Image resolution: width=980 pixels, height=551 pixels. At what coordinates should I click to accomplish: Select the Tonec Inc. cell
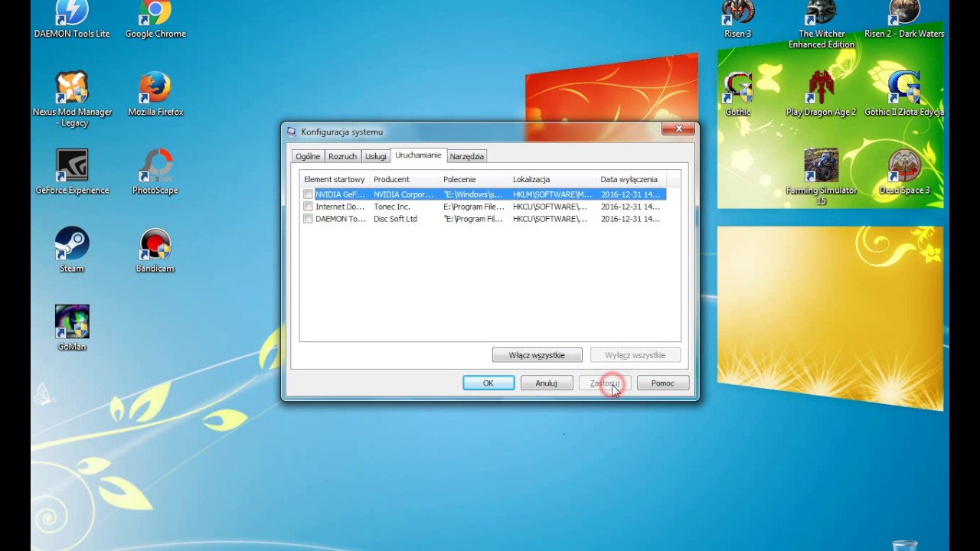(392, 207)
